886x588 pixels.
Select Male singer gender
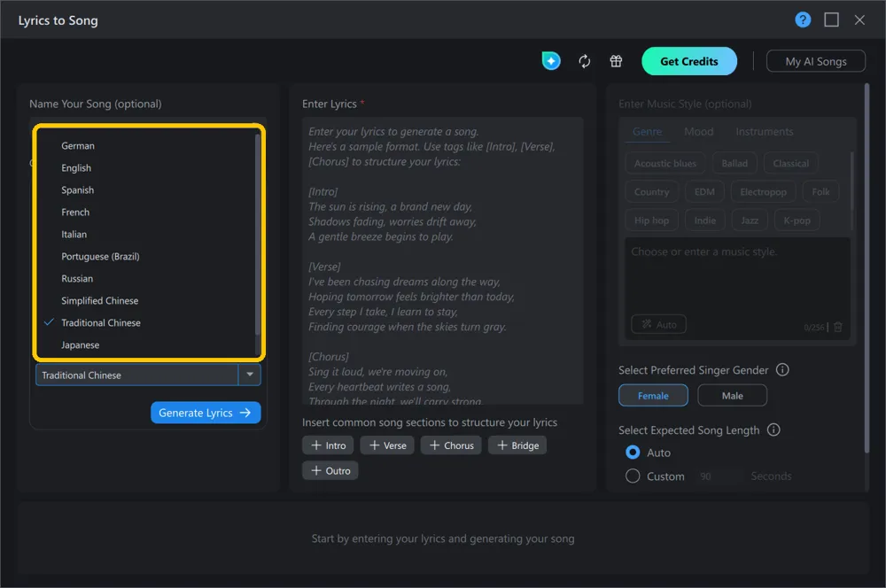(x=733, y=395)
